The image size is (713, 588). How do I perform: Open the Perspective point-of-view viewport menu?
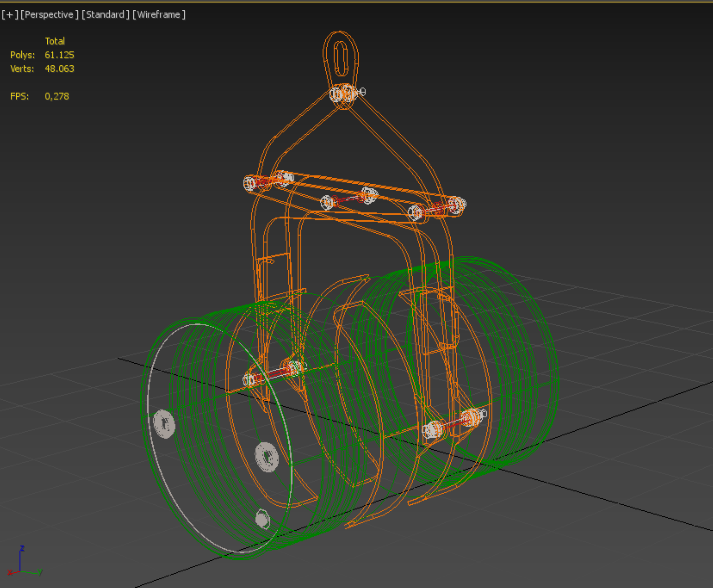click(49, 15)
